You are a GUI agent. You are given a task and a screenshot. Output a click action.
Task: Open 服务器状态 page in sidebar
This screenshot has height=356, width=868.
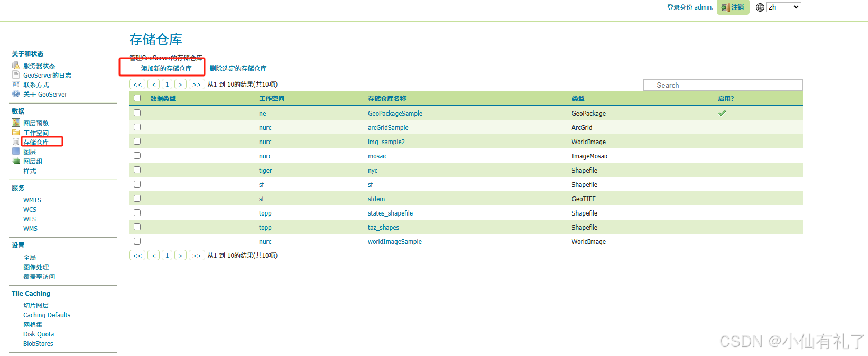coord(39,66)
